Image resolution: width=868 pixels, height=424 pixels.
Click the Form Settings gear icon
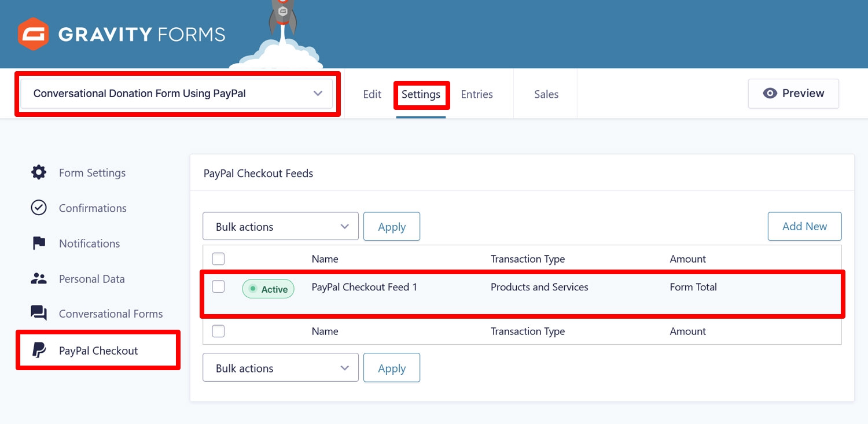(x=39, y=172)
